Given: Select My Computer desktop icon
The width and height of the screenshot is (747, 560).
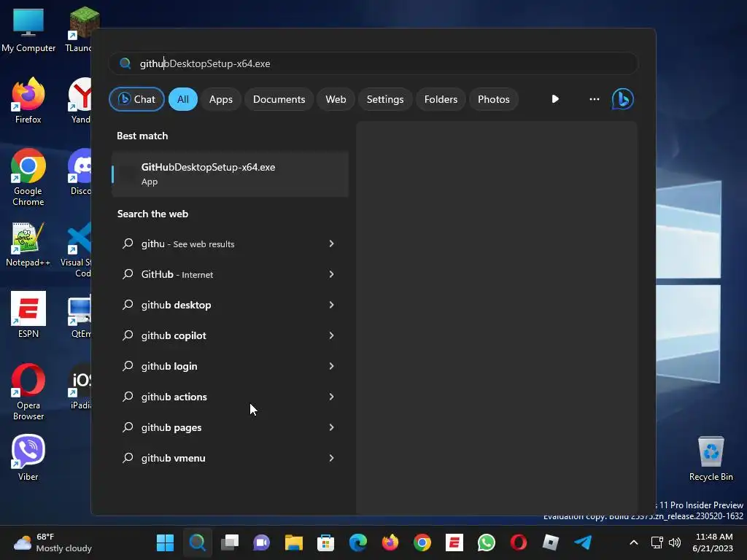Looking at the screenshot, I should 28,29.
